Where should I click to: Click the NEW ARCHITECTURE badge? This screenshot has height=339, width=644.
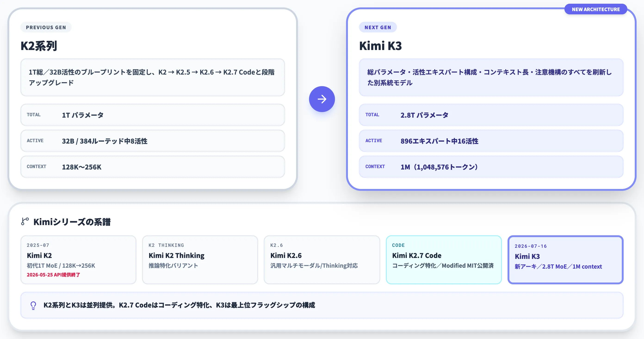(595, 9)
